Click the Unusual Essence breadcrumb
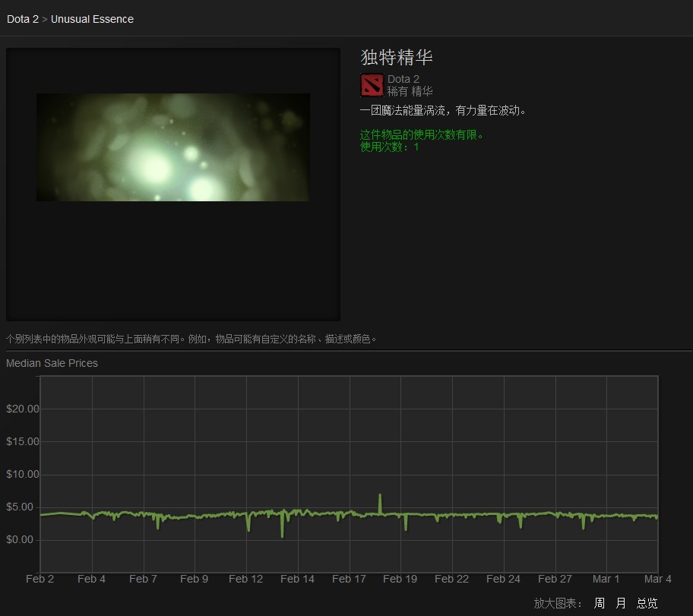 click(x=92, y=19)
